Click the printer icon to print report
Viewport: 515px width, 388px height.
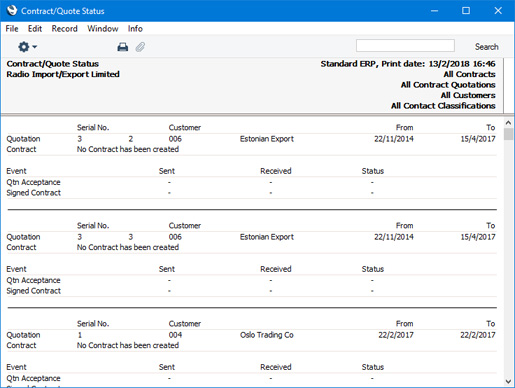click(x=123, y=47)
